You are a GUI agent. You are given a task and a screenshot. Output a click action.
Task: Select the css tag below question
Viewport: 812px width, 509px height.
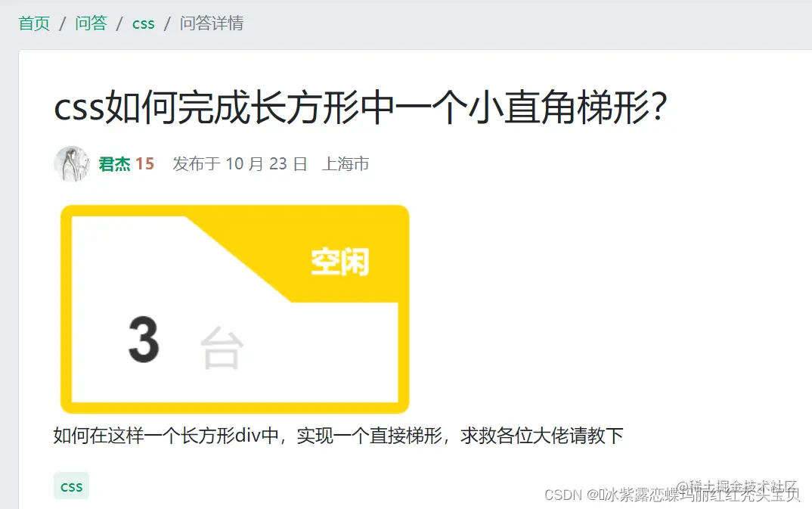[x=72, y=486]
